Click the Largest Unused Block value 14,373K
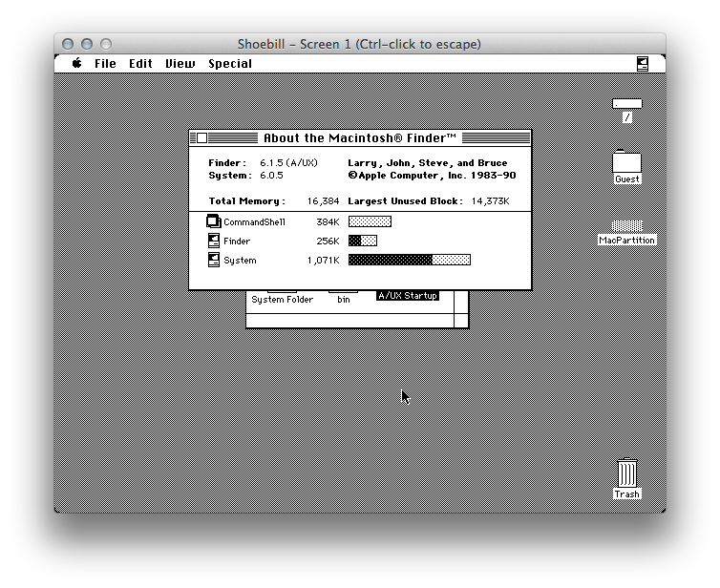Viewport: 720px width, 588px height. tap(490, 201)
